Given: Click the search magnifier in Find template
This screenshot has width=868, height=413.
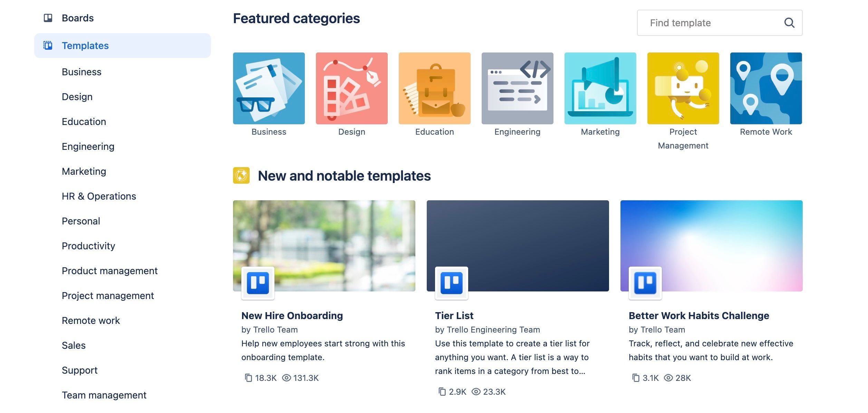Looking at the screenshot, I should (x=790, y=23).
